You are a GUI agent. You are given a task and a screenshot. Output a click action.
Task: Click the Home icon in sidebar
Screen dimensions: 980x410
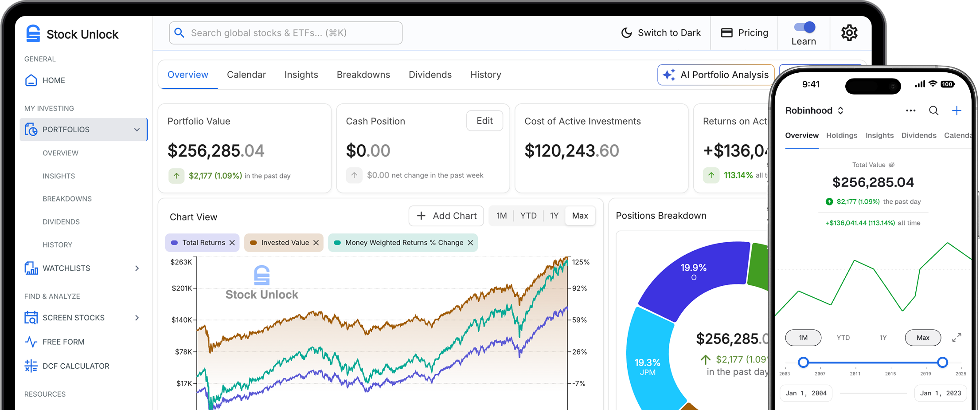(31, 80)
